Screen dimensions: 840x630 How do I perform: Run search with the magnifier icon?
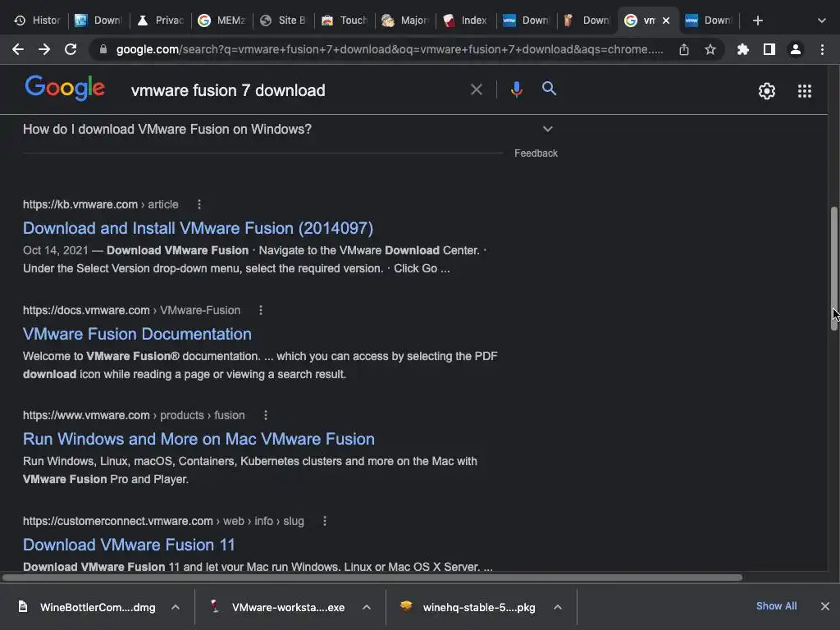coord(549,89)
